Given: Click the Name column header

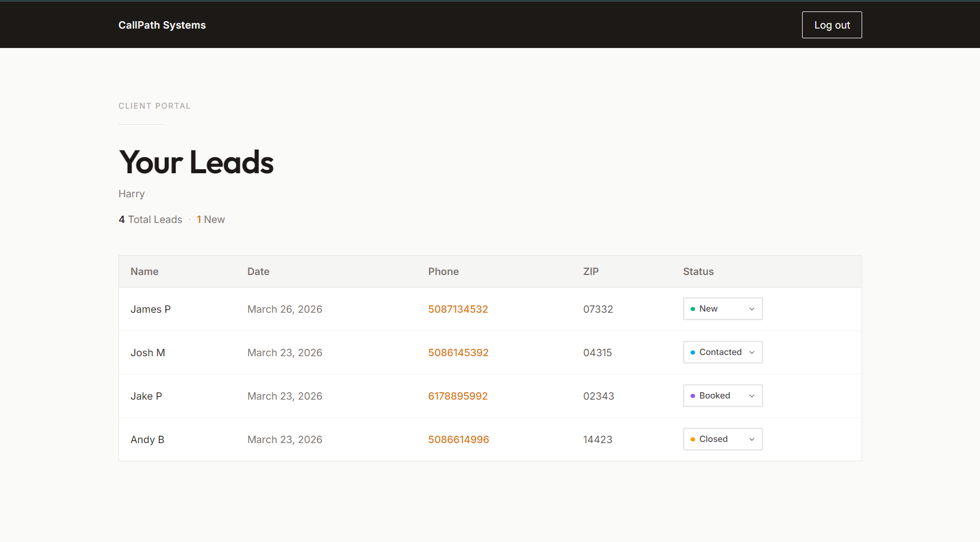Looking at the screenshot, I should pyautogui.click(x=144, y=271).
